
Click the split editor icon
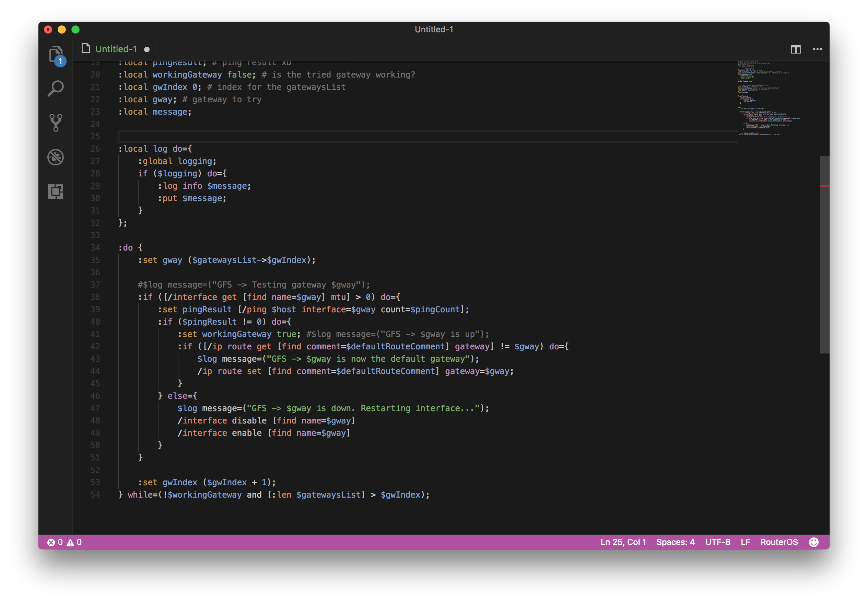pyautogui.click(x=795, y=49)
